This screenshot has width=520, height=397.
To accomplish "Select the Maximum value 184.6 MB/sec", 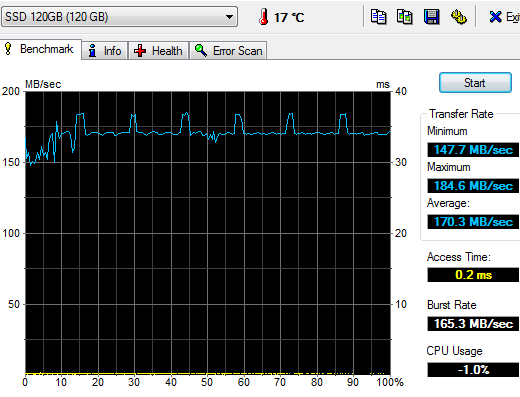I will (x=473, y=186).
